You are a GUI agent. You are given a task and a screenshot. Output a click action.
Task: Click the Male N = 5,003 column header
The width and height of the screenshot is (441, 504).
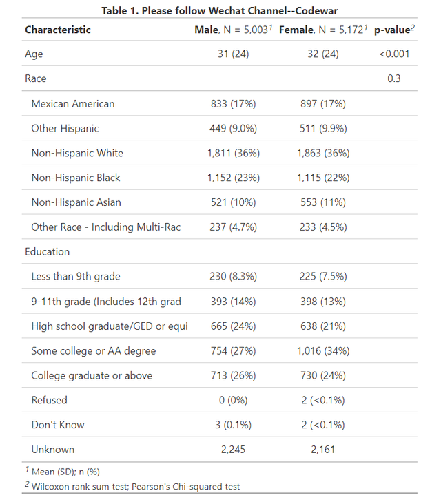tap(234, 30)
